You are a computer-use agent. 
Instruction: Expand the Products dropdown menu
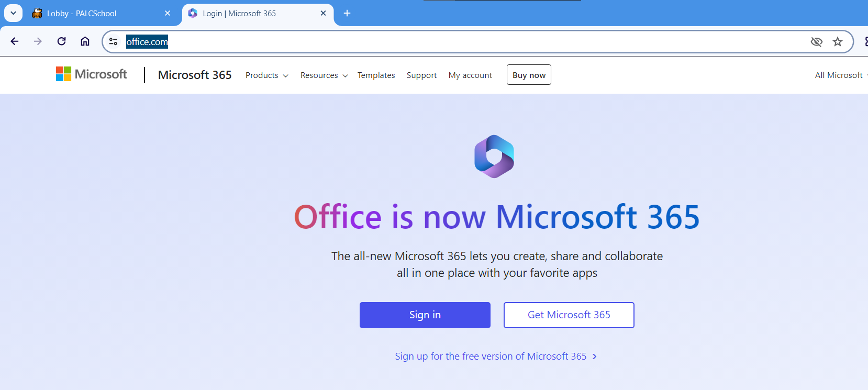[x=266, y=75]
